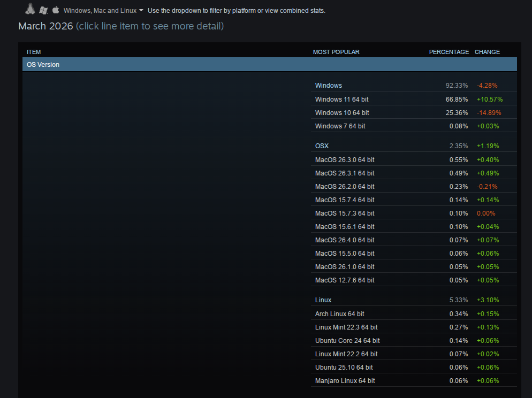Select the Ubuntu Core 24 64 bit row

[x=414, y=341]
